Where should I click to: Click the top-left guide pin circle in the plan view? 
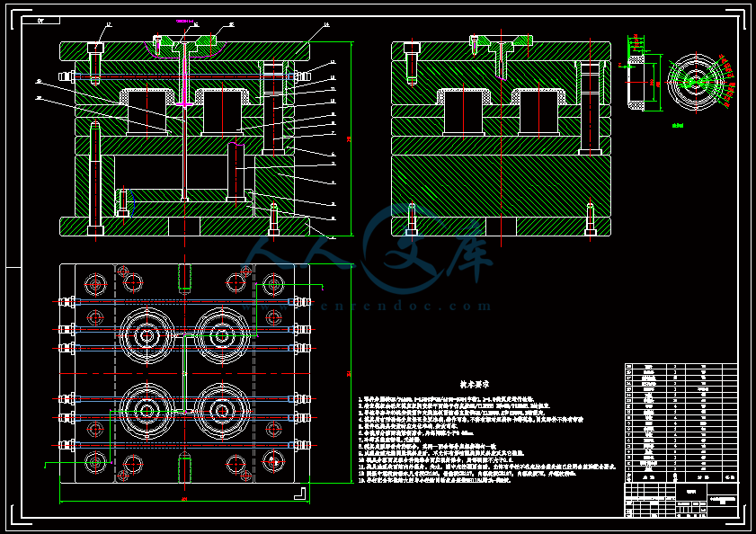[95, 285]
